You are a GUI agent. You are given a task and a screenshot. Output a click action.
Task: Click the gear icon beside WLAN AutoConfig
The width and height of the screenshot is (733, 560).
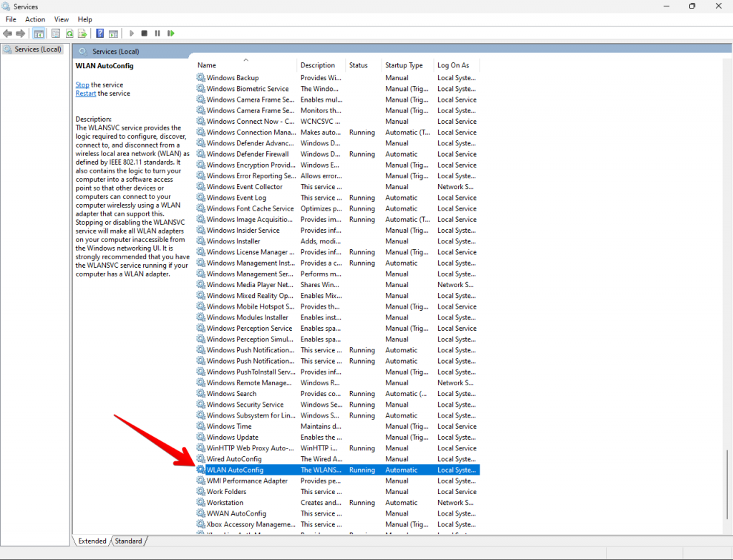200,470
